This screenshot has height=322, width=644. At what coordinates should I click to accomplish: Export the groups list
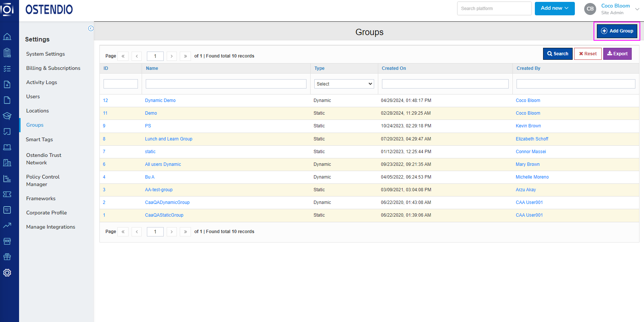[x=617, y=54]
